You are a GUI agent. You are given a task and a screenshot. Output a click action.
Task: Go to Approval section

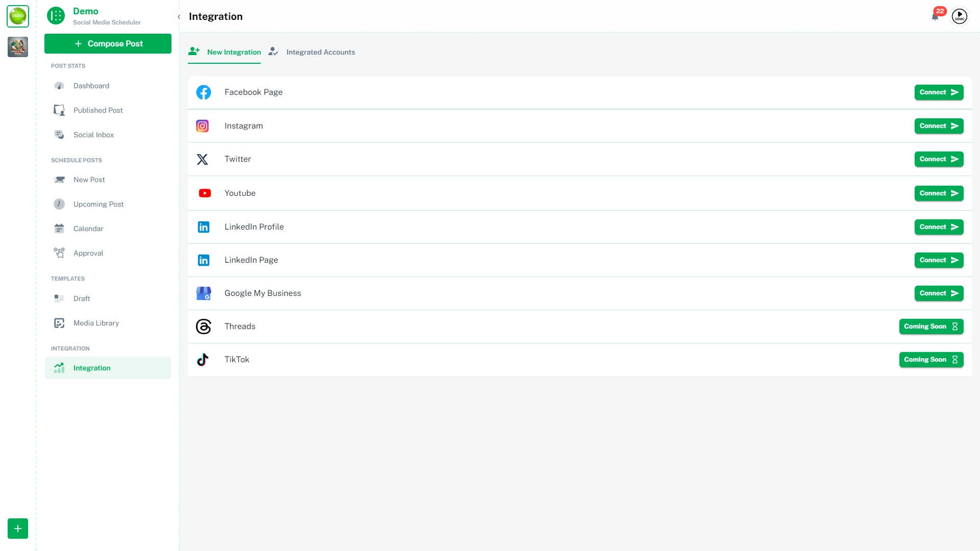tap(108, 253)
